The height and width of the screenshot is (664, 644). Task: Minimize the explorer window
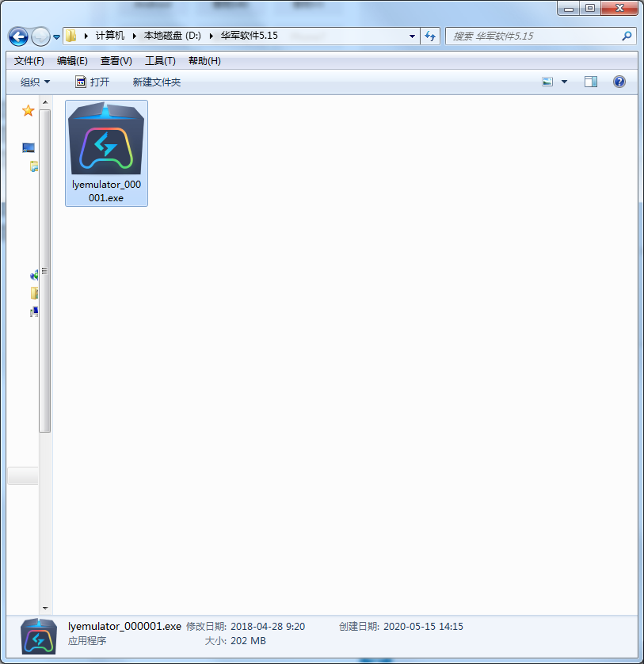pos(569,8)
